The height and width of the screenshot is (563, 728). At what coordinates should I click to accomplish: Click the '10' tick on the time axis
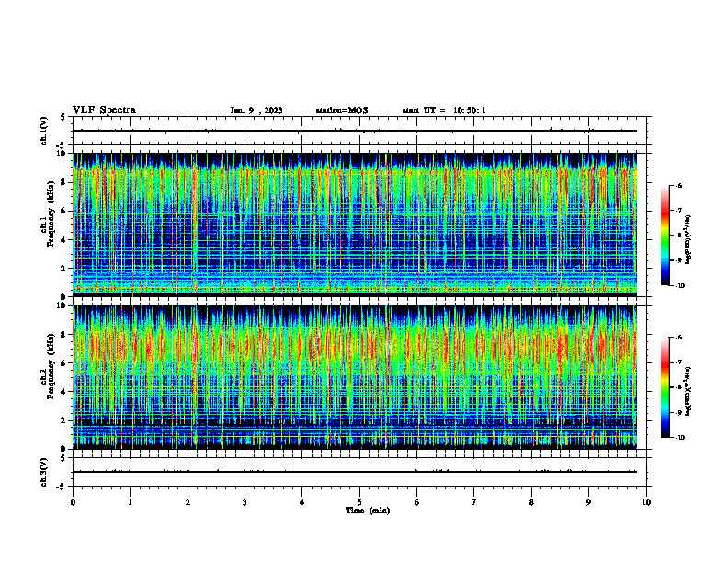pyautogui.click(x=646, y=502)
